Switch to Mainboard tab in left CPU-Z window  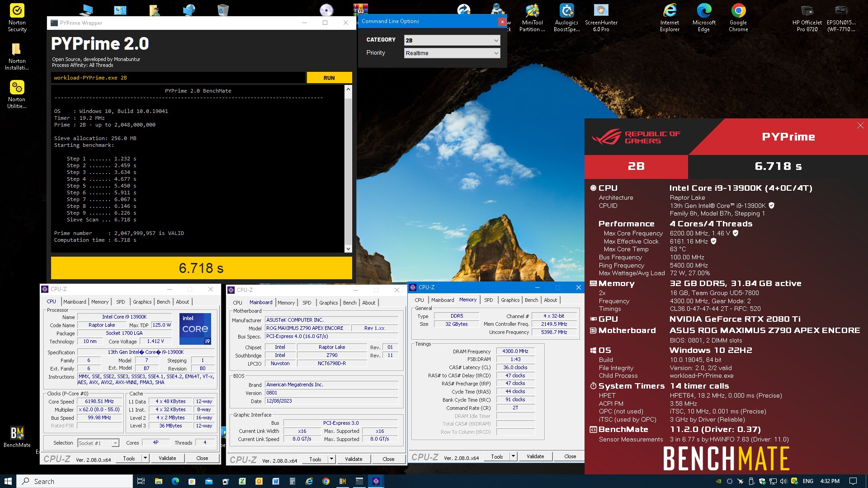(x=75, y=302)
